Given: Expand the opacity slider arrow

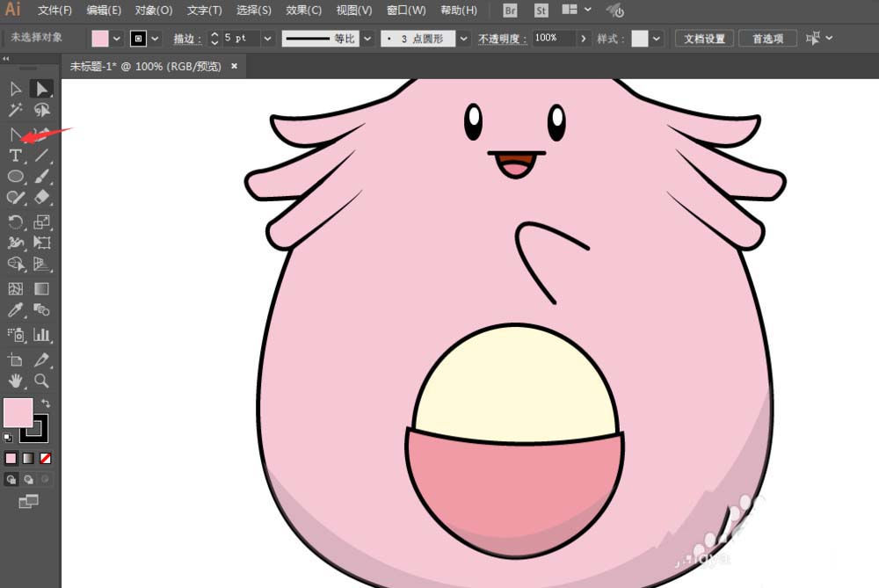Looking at the screenshot, I should pyautogui.click(x=583, y=39).
